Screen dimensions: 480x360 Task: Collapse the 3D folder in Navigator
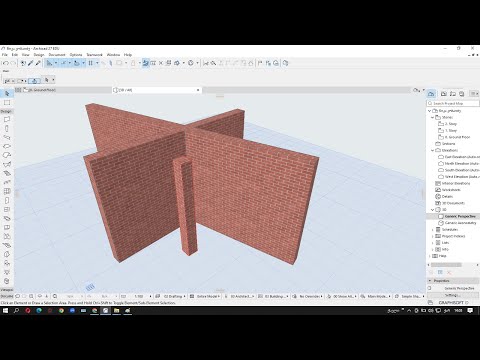(x=433, y=210)
